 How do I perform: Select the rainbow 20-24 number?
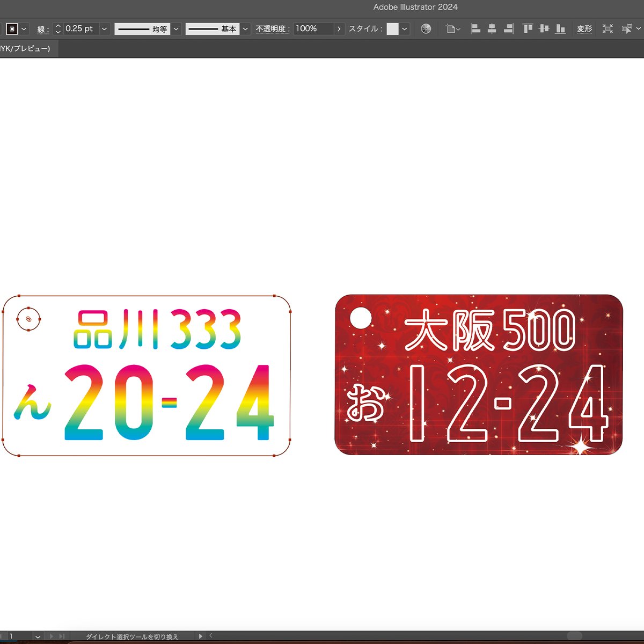pos(170,402)
